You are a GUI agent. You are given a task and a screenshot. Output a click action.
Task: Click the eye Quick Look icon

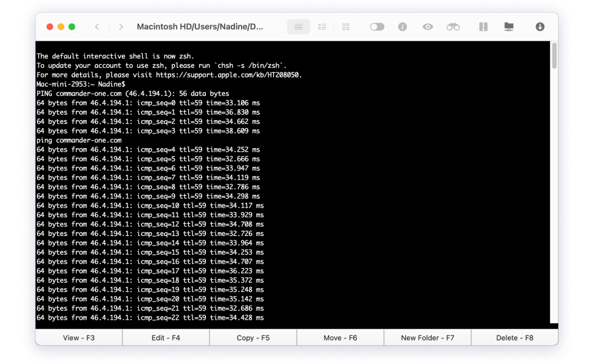427,27
